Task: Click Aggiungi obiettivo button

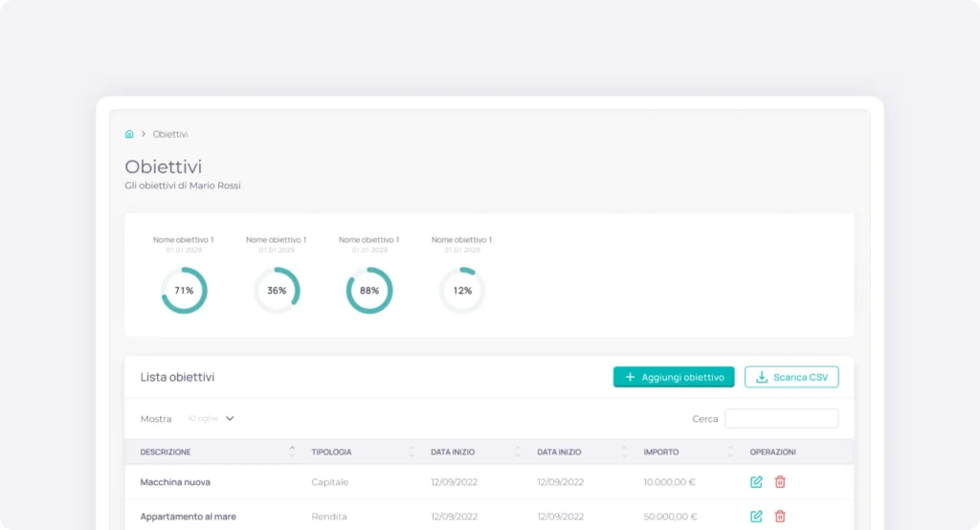Action: [674, 377]
